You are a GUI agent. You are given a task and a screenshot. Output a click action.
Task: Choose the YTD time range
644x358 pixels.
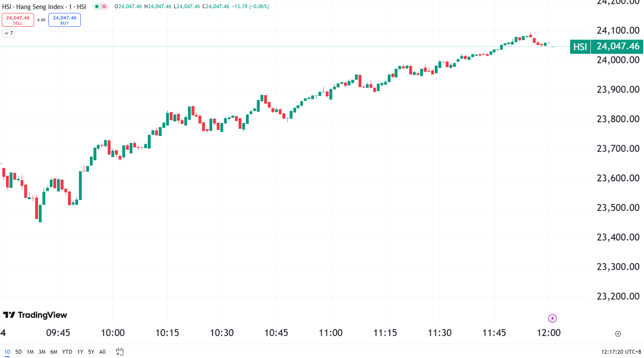click(x=67, y=352)
